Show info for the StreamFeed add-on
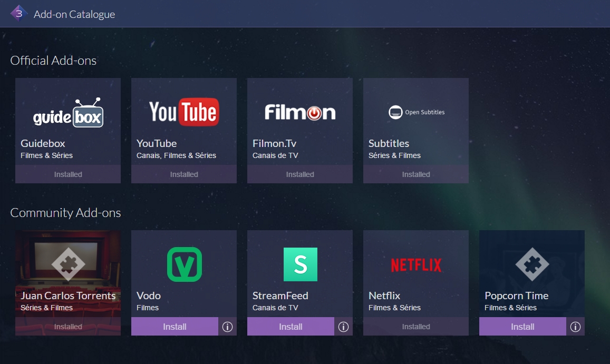The width and height of the screenshot is (610, 364). click(344, 327)
